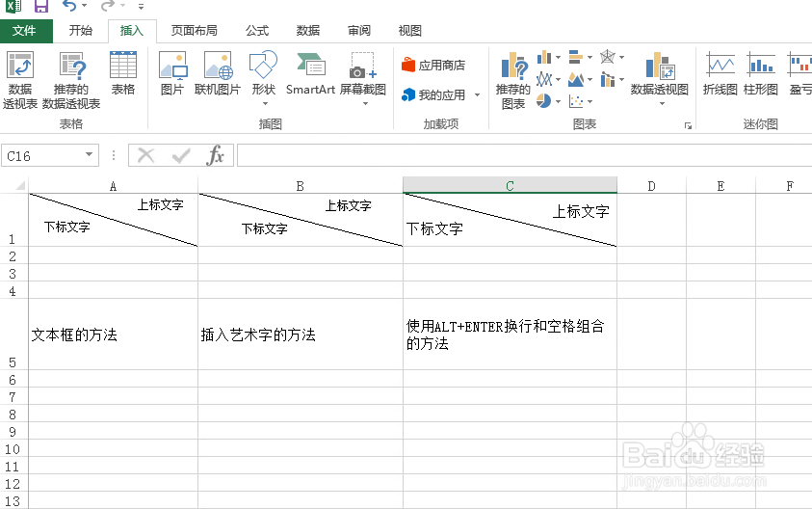Select all cells with corner button
Image resolution: width=812 pixels, height=509 pixels.
point(14,185)
